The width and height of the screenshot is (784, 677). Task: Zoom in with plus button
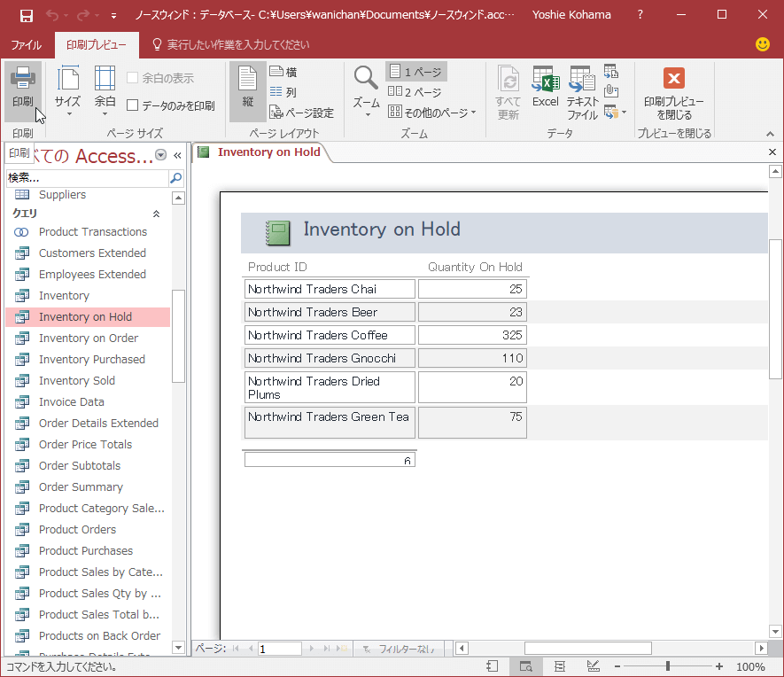[x=719, y=666]
